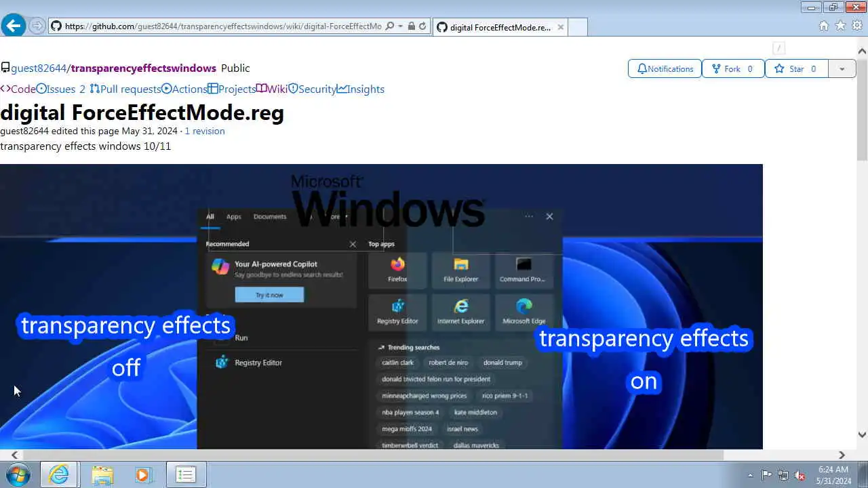Click the browser home icon

824,26
